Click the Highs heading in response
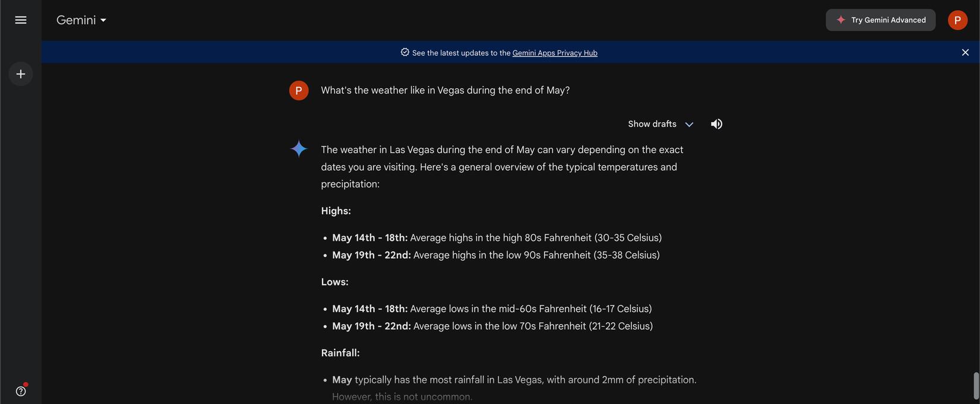 coord(336,211)
